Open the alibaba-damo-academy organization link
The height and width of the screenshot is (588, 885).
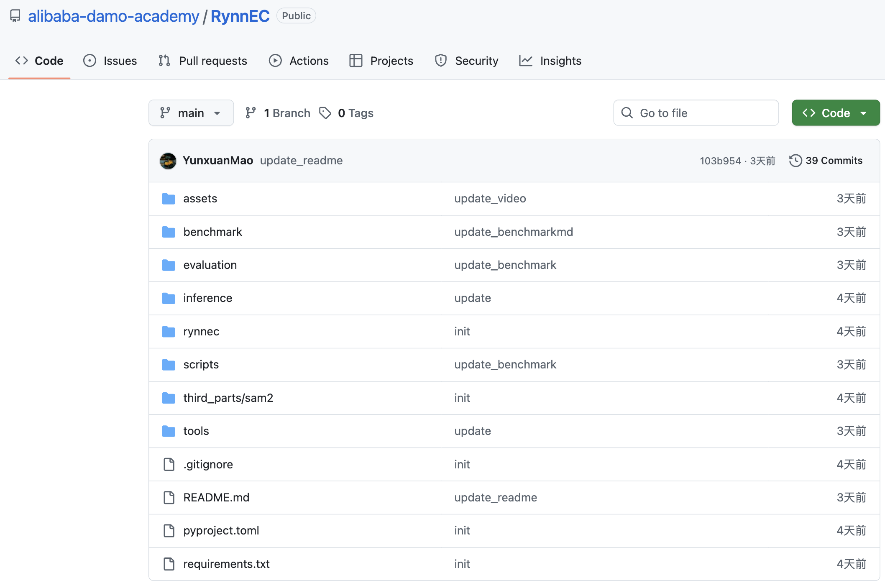click(x=113, y=16)
